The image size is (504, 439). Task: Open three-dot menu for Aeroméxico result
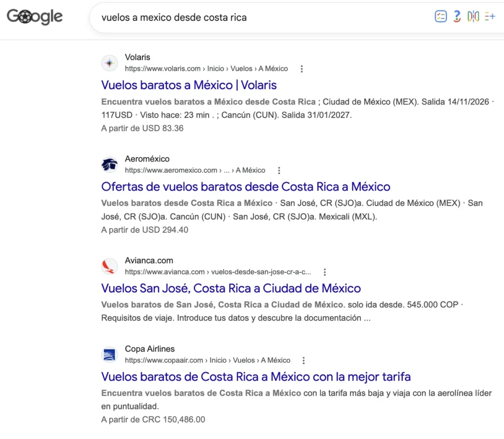279,170
